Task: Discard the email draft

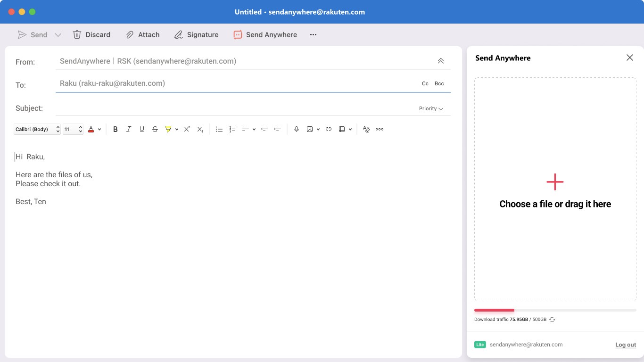Action: pyautogui.click(x=91, y=34)
